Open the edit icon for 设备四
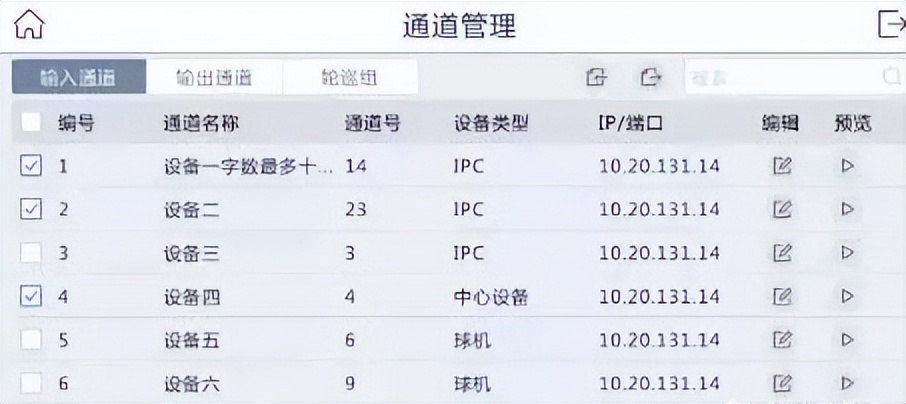 coord(783,296)
